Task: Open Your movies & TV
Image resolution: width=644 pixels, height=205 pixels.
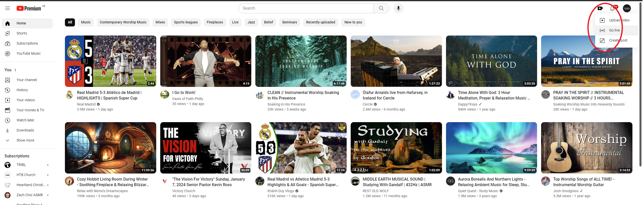Action: (27, 110)
